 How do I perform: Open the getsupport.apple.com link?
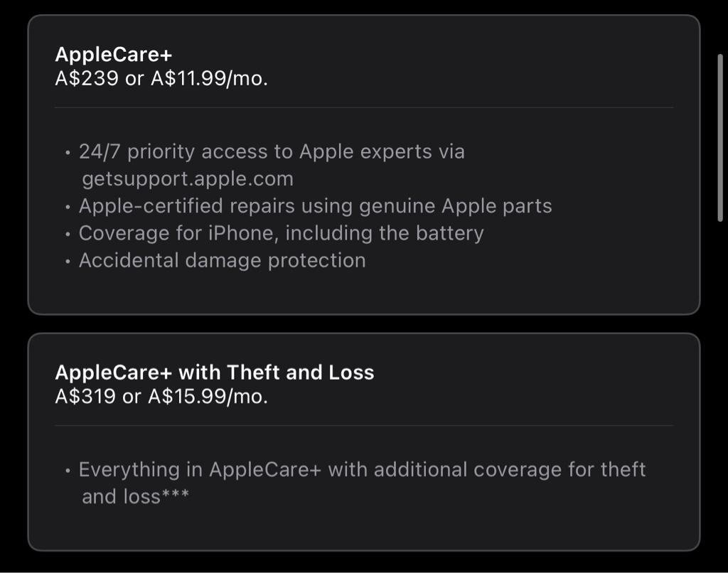tap(188, 179)
